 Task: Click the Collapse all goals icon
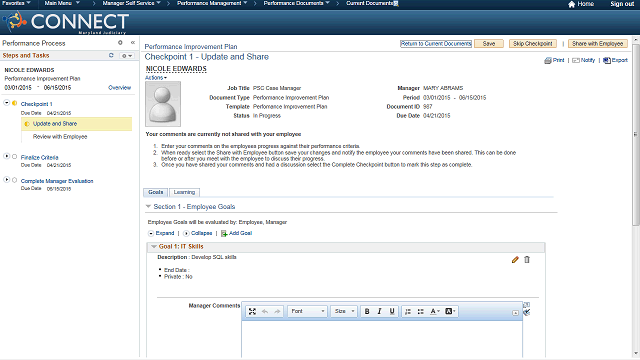pos(187,233)
